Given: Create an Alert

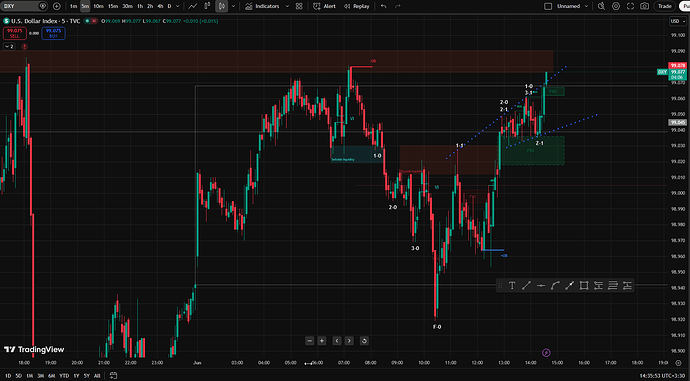Looking at the screenshot, I should (x=324, y=6).
